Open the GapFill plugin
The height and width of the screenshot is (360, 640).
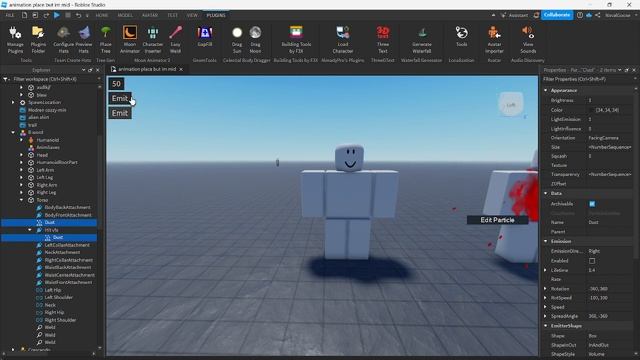tap(204, 37)
